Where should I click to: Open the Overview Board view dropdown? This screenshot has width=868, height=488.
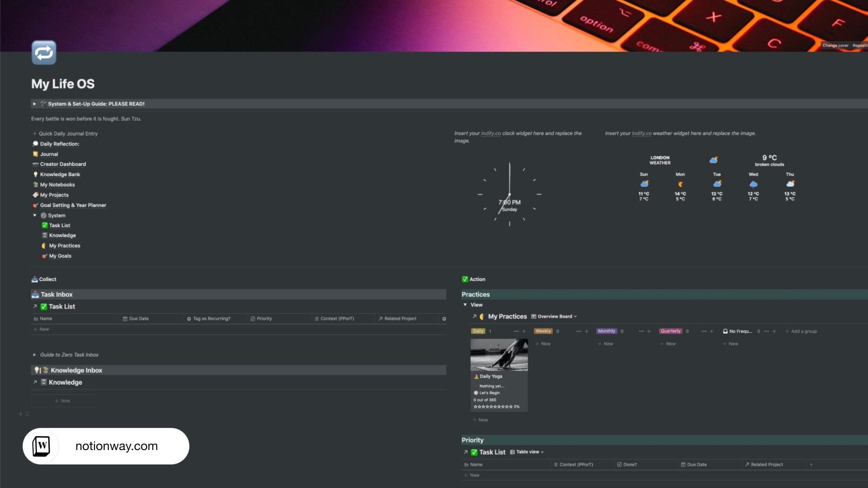click(x=557, y=317)
